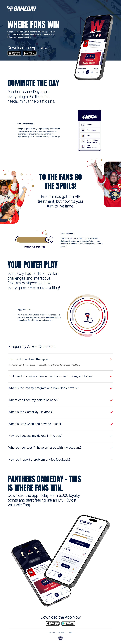Select Promotions in the GameDay Playbook menu
121x644 pixels.
pyautogui.click(x=91, y=130)
